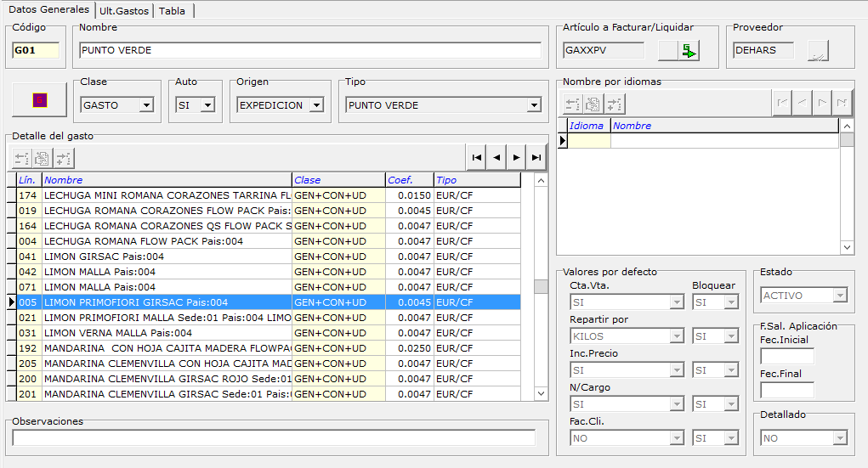The width and height of the screenshot is (868, 468).
Task: Jump to last record in Detalle del gasto
Action: [536, 157]
